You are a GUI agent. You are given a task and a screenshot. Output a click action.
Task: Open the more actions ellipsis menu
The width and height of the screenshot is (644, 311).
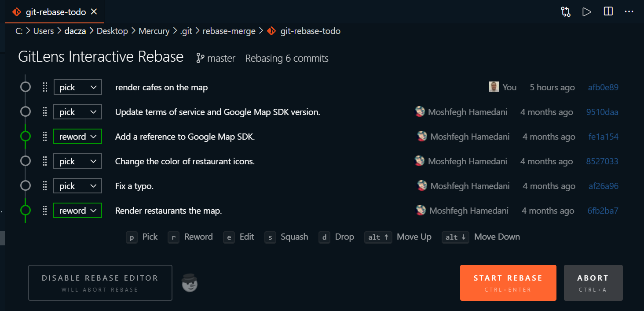click(x=629, y=12)
